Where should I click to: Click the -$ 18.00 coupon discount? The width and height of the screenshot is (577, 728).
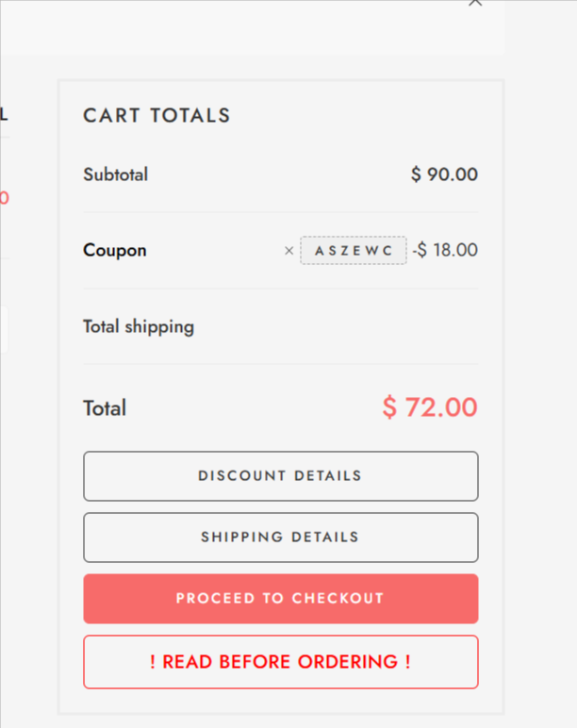click(444, 251)
